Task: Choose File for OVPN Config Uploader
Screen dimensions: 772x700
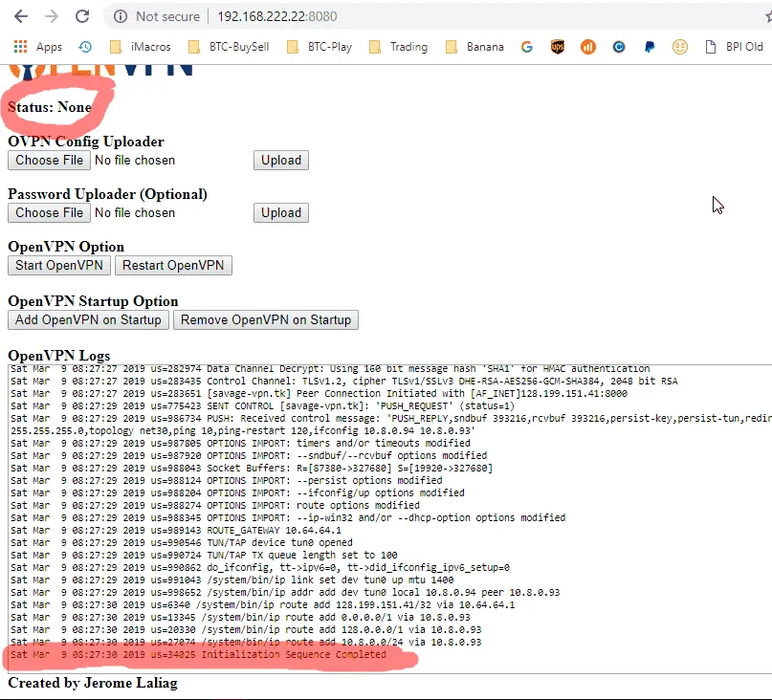Action: click(49, 161)
